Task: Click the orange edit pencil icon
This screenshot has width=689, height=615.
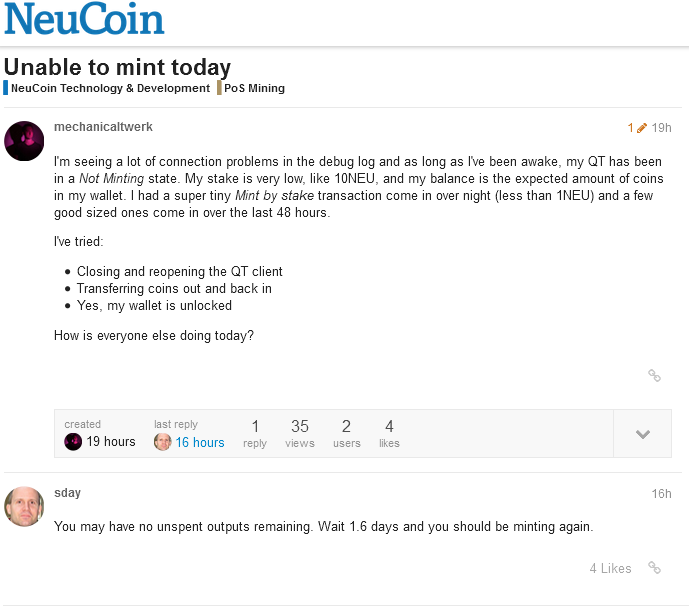Action: (642, 128)
